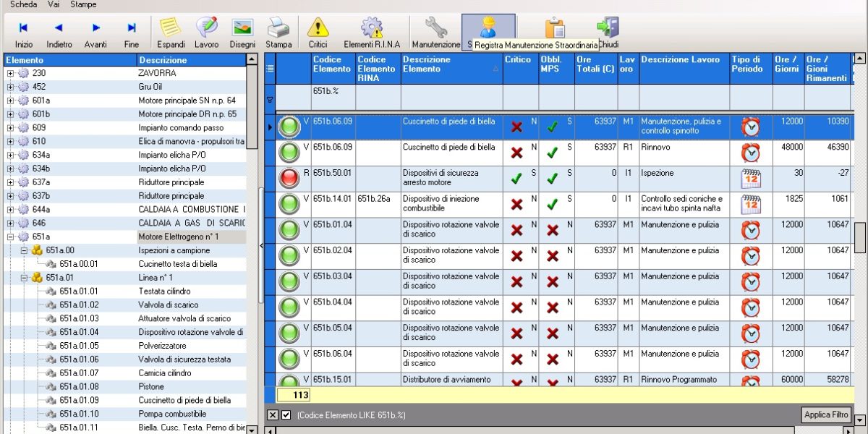868x434 pixels.
Task: Click the Applica Filtro button
Action: click(826, 414)
